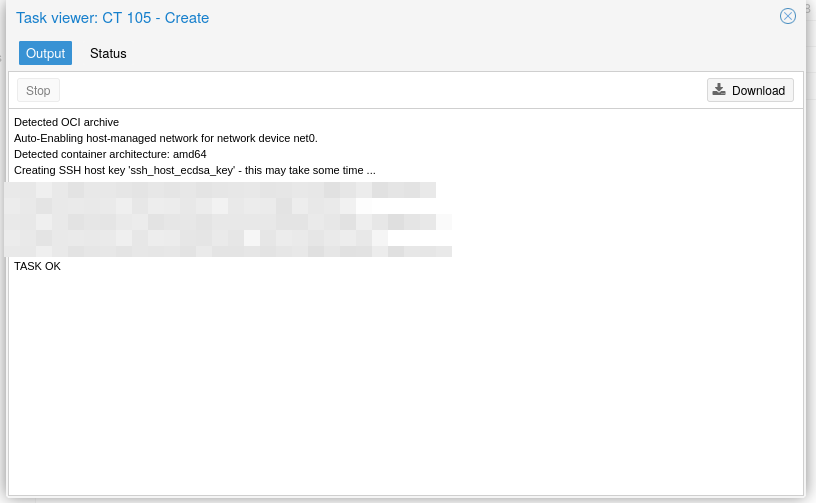
Task: Click the download arrow icon
Action: (719, 90)
